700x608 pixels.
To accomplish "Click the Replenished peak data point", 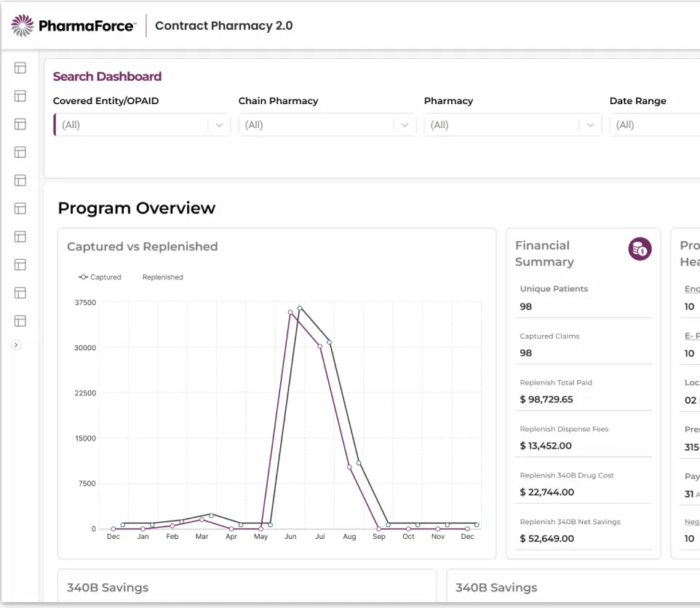I will click(300, 308).
